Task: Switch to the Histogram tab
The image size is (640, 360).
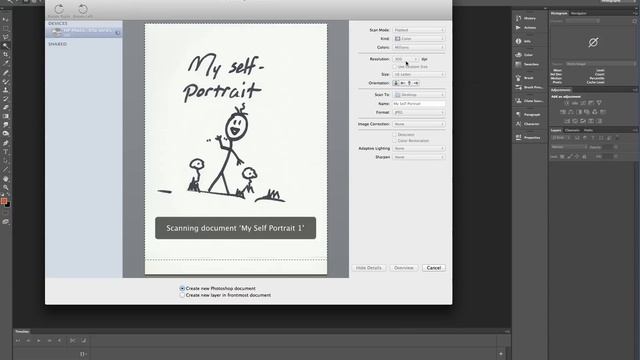Action: pyautogui.click(x=559, y=13)
